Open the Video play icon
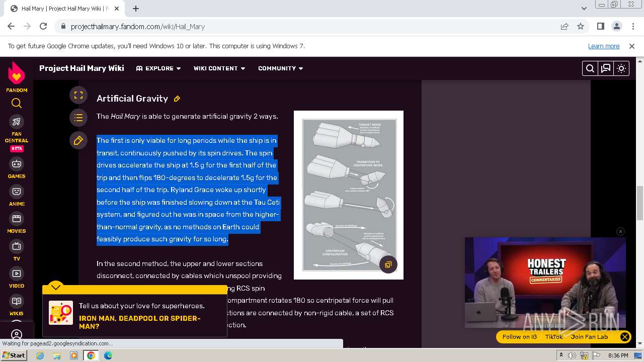The width and height of the screenshot is (644, 362). 17,274
